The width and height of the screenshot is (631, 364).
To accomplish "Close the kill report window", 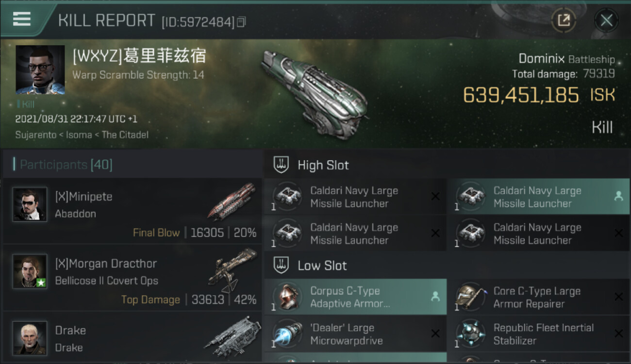I will (x=606, y=20).
